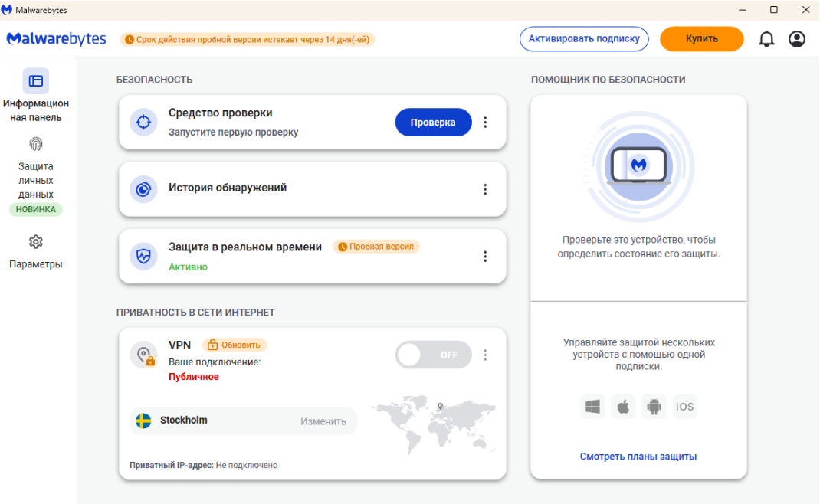Click the real-time protection shield icon
This screenshot has width=820, height=504.
(x=143, y=256)
